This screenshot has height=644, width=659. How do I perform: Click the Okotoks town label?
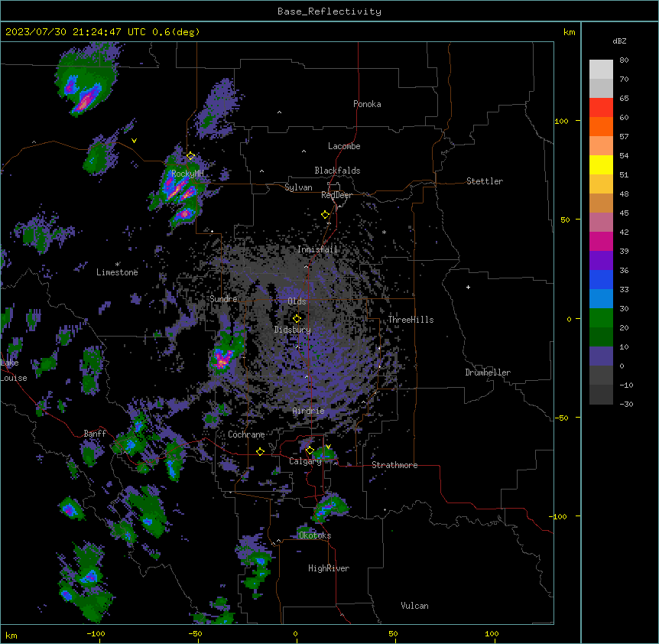pos(315,535)
